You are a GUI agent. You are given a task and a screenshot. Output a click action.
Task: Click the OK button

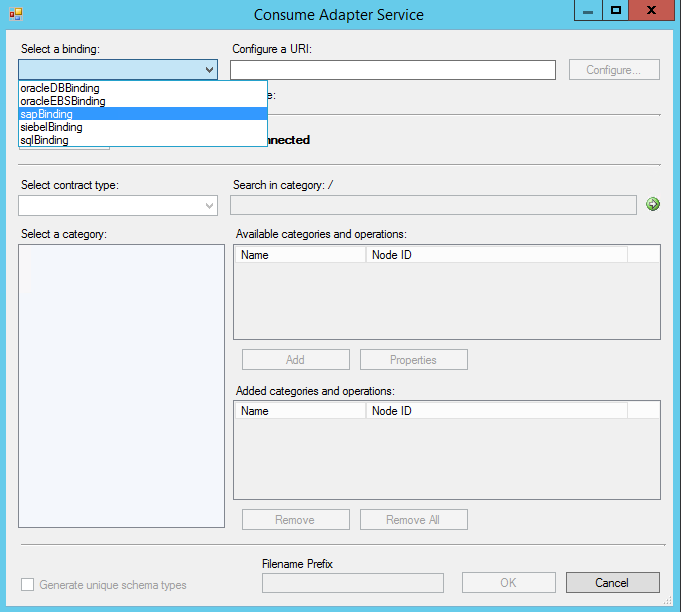pyautogui.click(x=509, y=582)
